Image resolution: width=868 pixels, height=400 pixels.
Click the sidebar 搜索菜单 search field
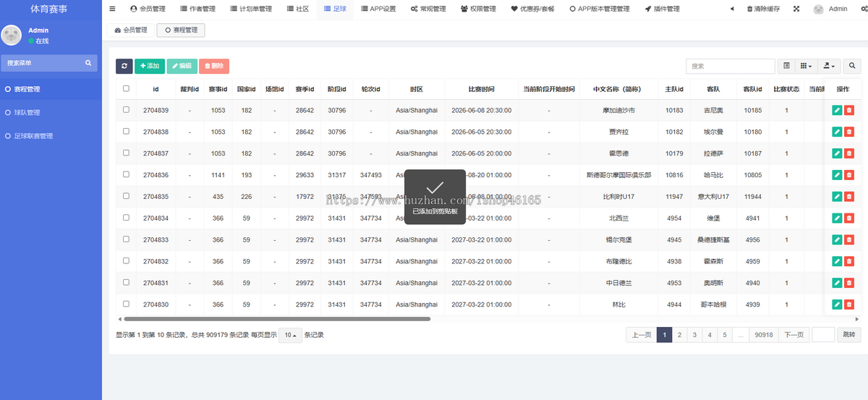point(42,63)
